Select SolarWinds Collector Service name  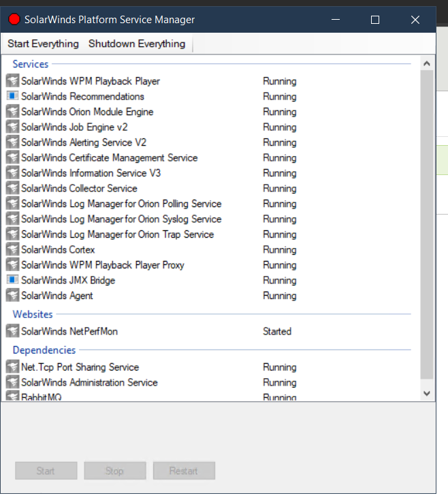pos(79,188)
